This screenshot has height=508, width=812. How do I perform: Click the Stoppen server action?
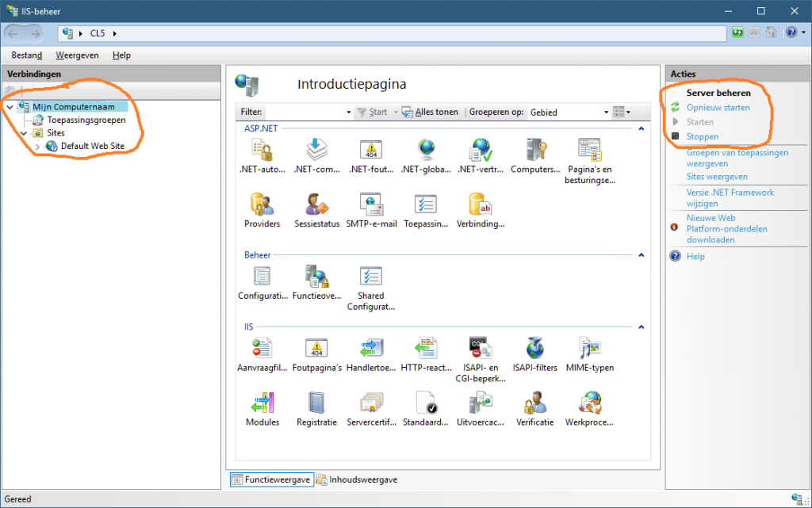(x=702, y=136)
